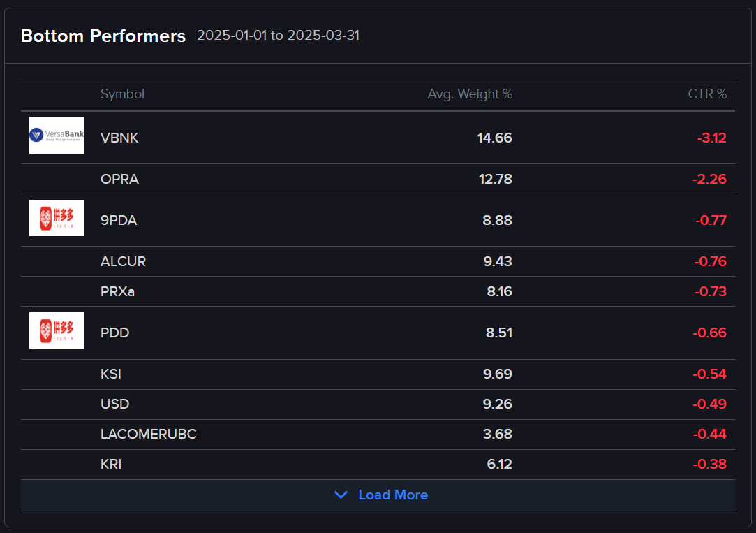Image resolution: width=756 pixels, height=533 pixels.
Task: Click PRXa average weight 8.16
Action: pyautogui.click(x=500, y=291)
